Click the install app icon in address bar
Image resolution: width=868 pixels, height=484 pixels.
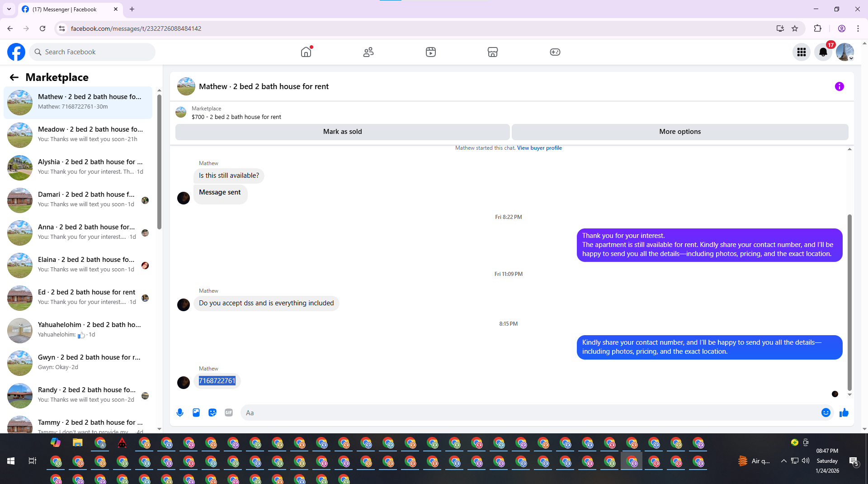click(x=780, y=28)
